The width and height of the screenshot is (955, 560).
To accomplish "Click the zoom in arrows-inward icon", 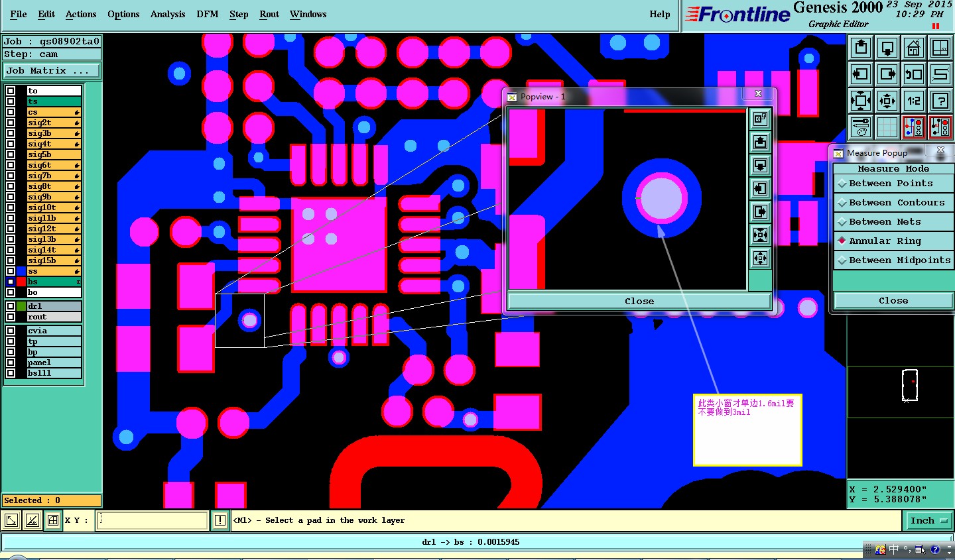I will 861,101.
